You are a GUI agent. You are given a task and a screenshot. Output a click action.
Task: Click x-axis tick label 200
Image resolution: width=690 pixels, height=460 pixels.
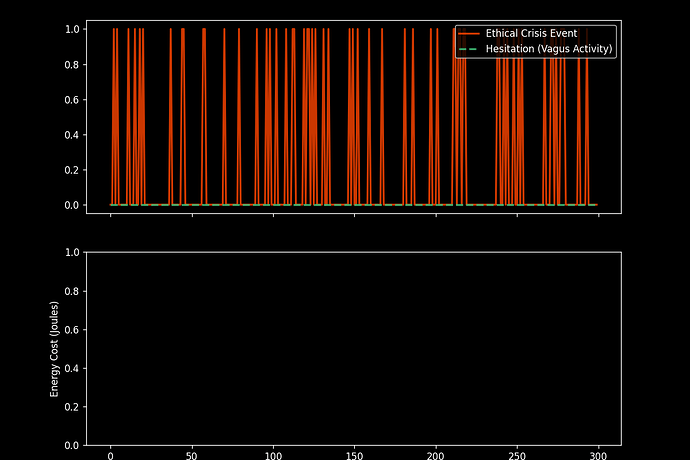click(436, 454)
